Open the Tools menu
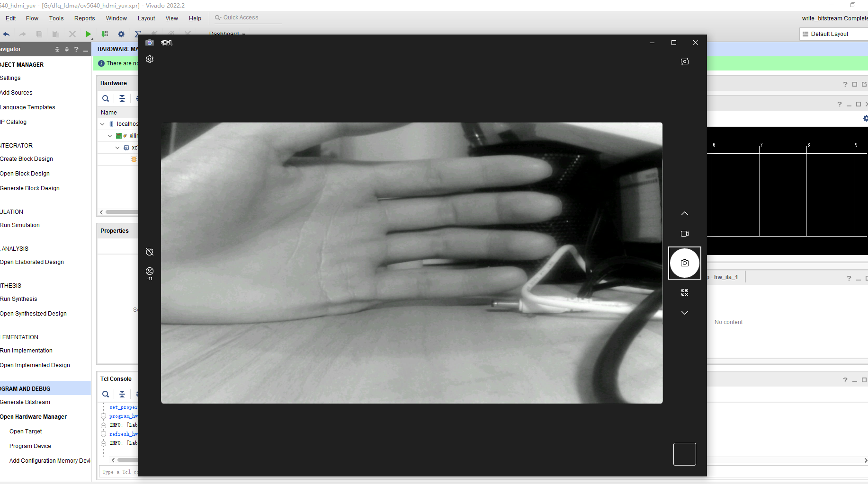Viewport: 868px width, 484px height. coord(56,18)
